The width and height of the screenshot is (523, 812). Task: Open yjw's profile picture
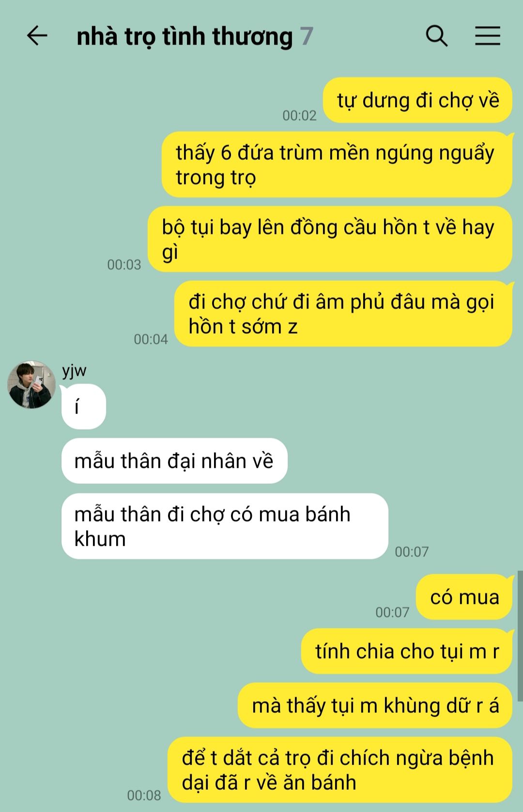point(31,384)
